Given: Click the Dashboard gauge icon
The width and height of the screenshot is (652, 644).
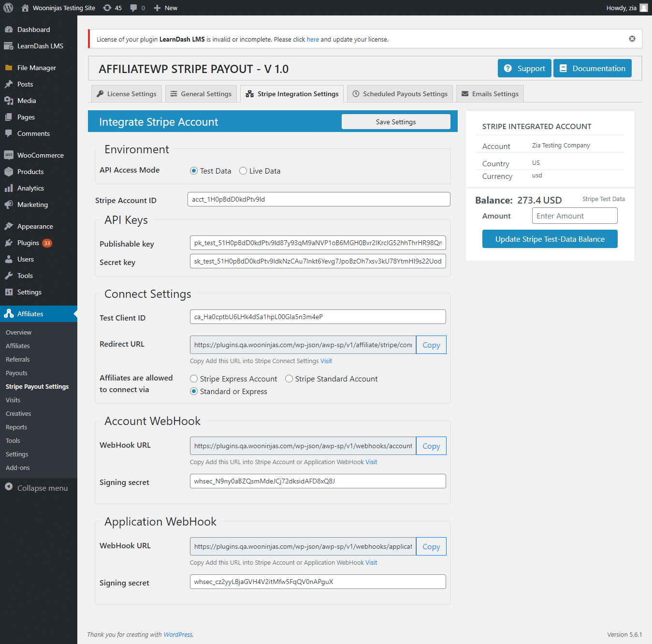Looking at the screenshot, I should pos(9,29).
